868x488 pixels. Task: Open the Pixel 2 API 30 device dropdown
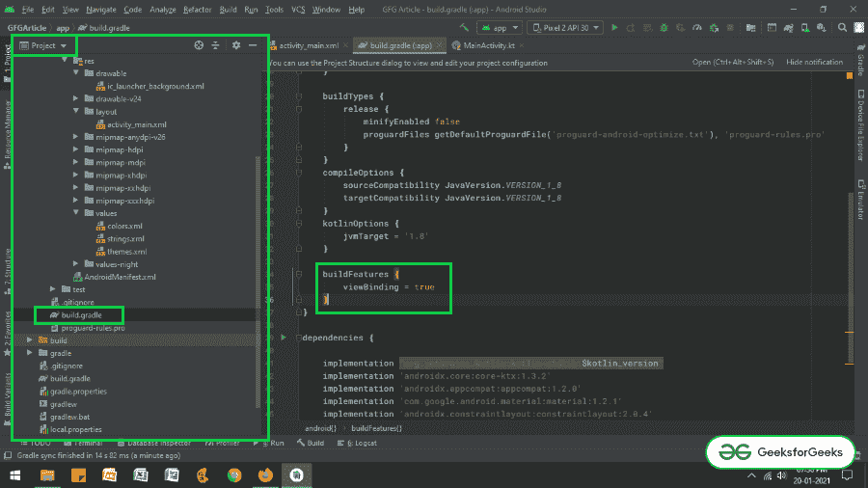coord(566,28)
